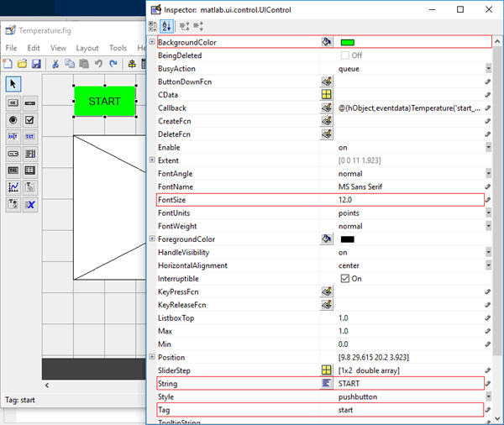The width and height of the screenshot is (504, 425).
Task: Toggle the Interruptible On checkbox
Action: pos(345,278)
